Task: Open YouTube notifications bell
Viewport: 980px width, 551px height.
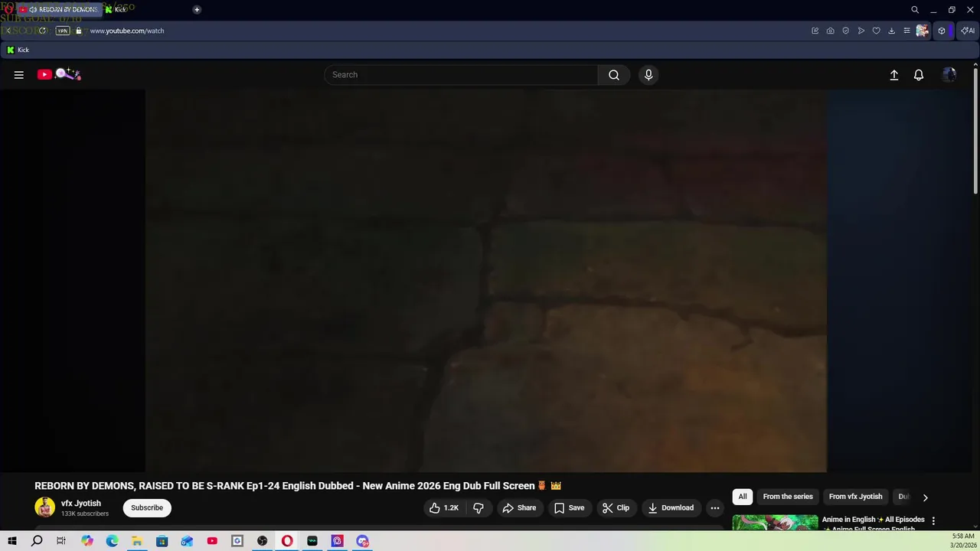Action: [919, 75]
